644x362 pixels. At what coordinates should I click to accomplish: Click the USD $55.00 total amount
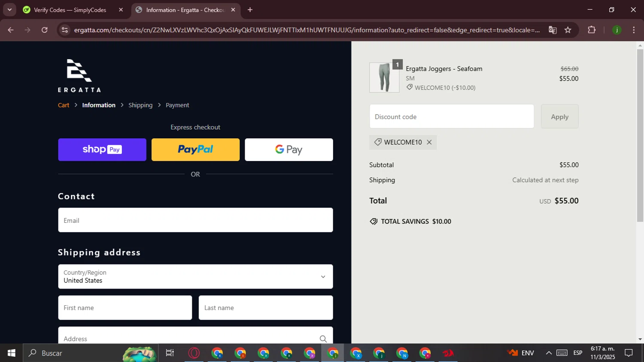[559, 201]
